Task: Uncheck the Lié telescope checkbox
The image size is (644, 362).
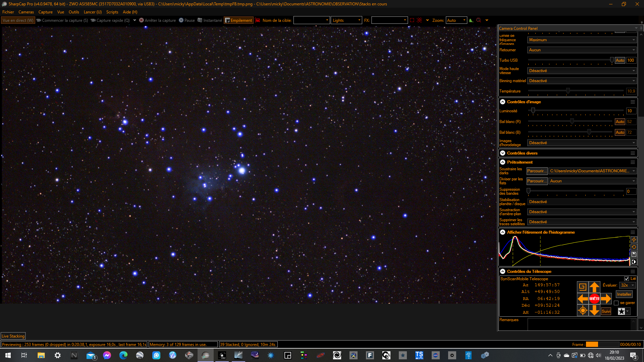Action: click(626, 279)
